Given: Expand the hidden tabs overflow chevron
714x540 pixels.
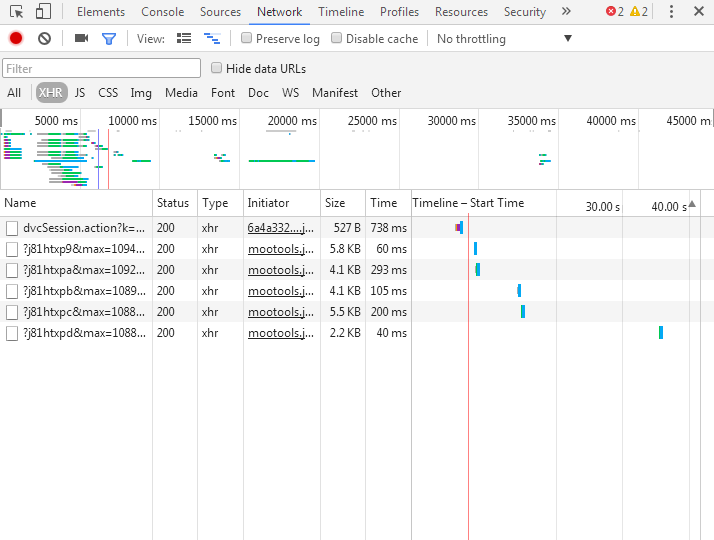Looking at the screenshot, I should (566, 12).
